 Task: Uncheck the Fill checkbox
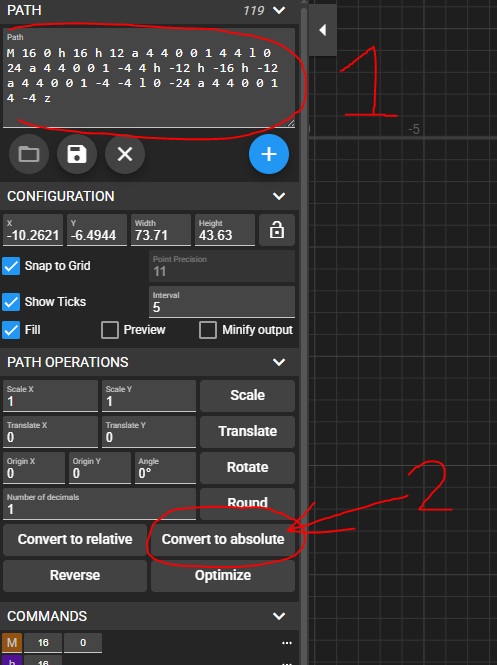click(x=11, y=330)
